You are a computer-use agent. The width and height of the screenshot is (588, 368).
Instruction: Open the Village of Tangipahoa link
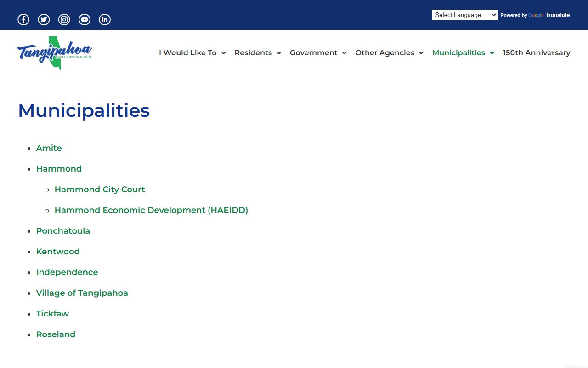point(82,293)
